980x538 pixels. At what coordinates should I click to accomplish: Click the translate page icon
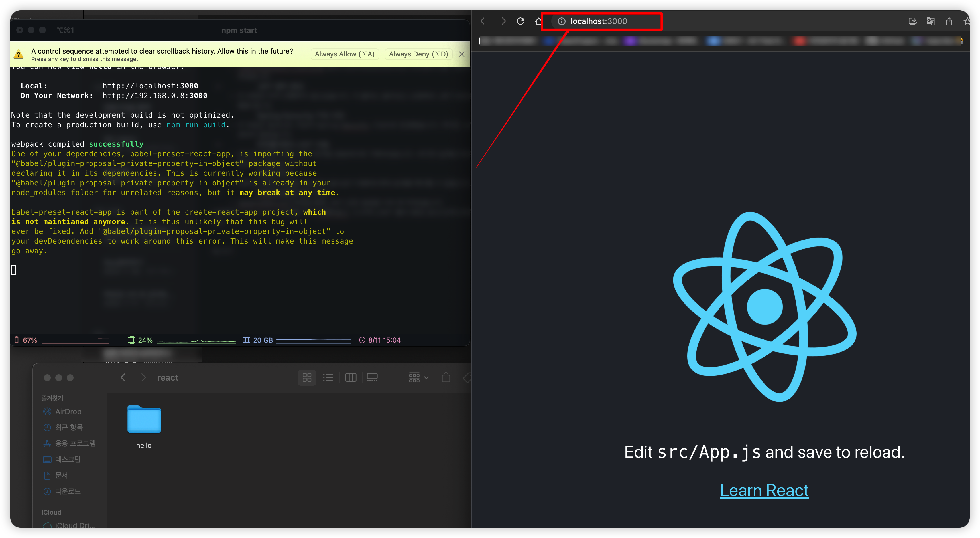(x=930, y=21)
